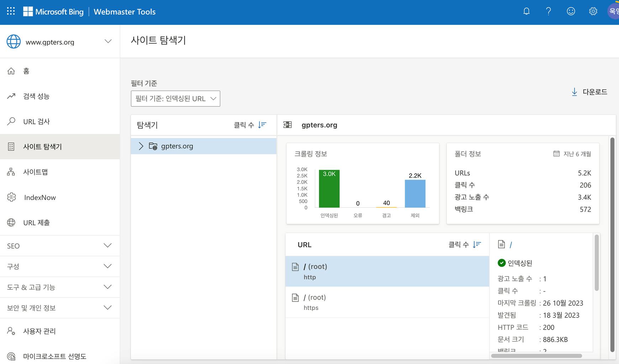
Task: Click the horizontal scrollbar under details
Action: 536,356
